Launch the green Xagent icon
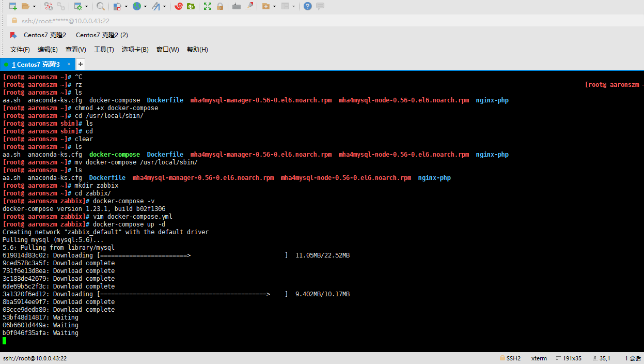Image resolution: width=644 pixels, height=364 pixels. 191,6
